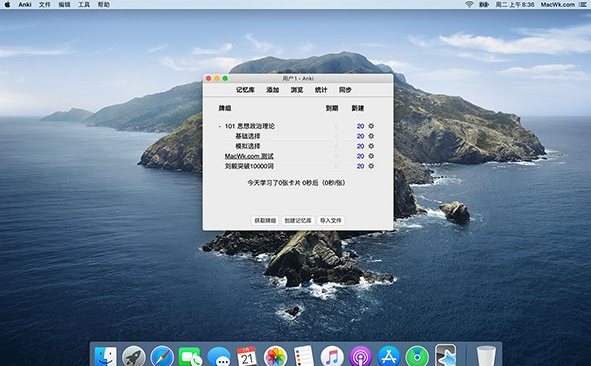Click the menu bar clock
This screenshot has width=591, height=366.
coord(515,5)
